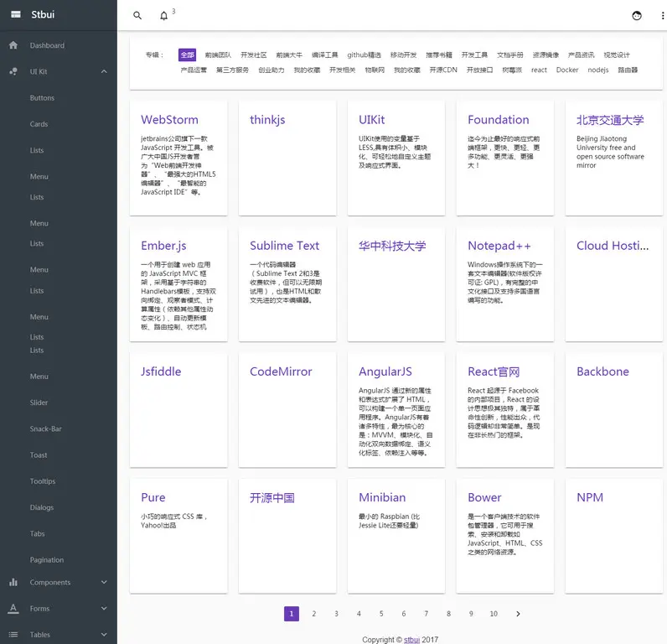Image resolution: width=667 pixels, height=644 pixels.
Task: Click the Forms letter A icon
Action: click(x=13, y=608)
